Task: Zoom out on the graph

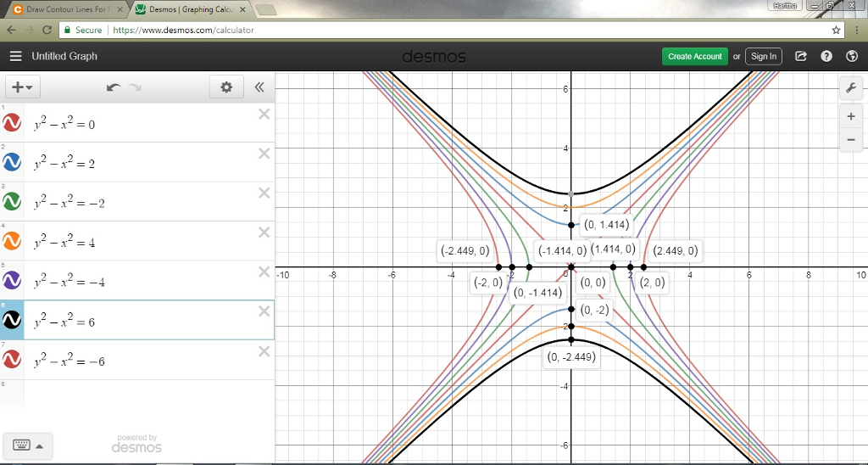Action: click(x=850, y=139)
